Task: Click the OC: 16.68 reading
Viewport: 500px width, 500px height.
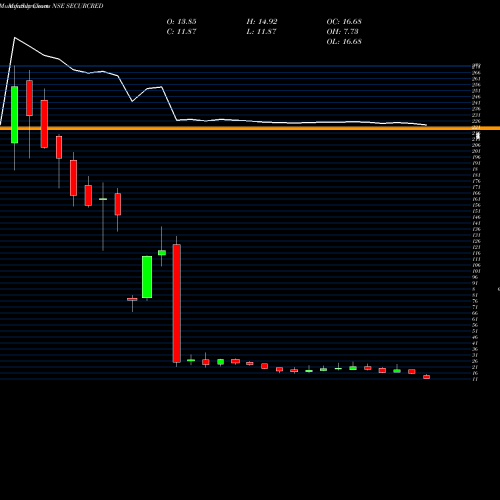Action: tap(344, 22)
